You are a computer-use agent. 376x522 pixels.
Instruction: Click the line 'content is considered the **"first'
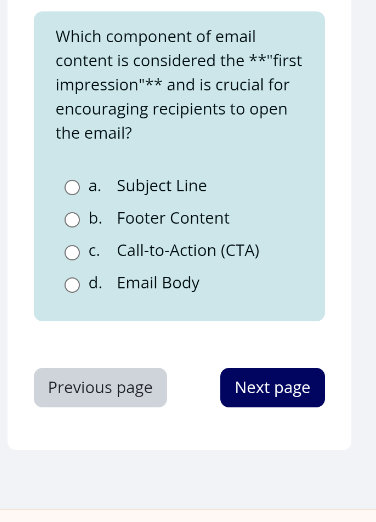tap(179, 61)
